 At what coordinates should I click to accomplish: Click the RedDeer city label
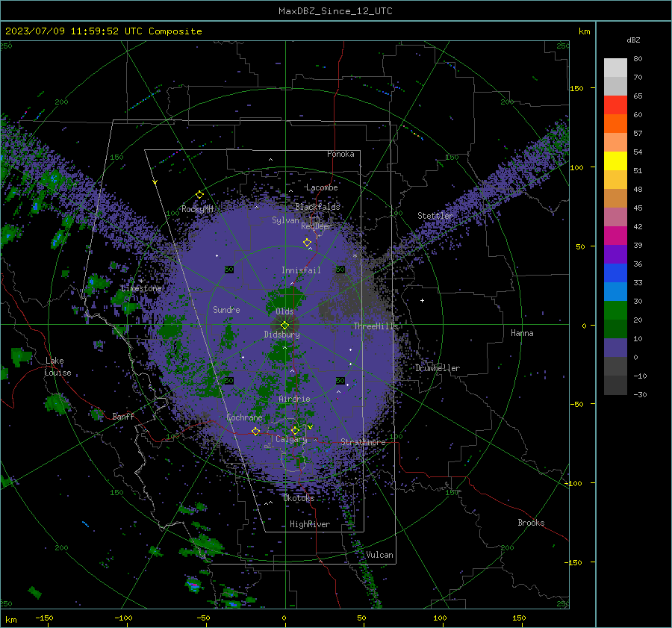coord(317,226)
